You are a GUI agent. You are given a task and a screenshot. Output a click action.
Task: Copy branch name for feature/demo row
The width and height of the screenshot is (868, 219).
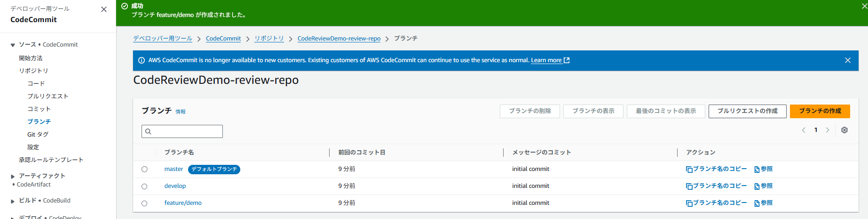716,203
